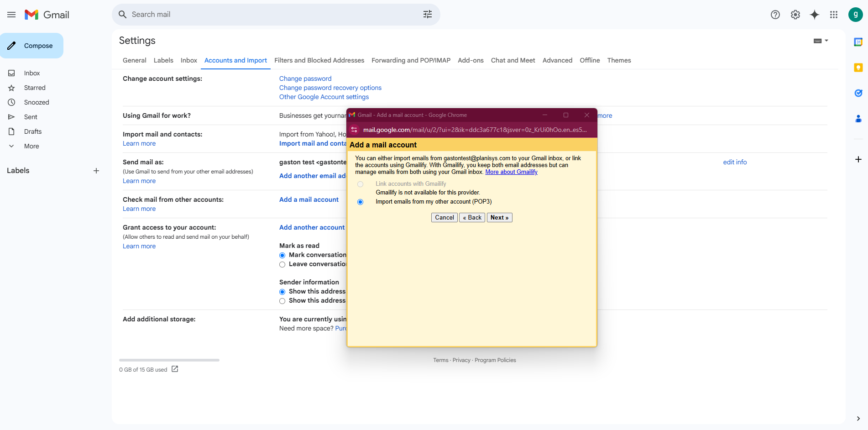Click the More about Gmailify link
Screen dimensions: 868x430
[511, 172]
